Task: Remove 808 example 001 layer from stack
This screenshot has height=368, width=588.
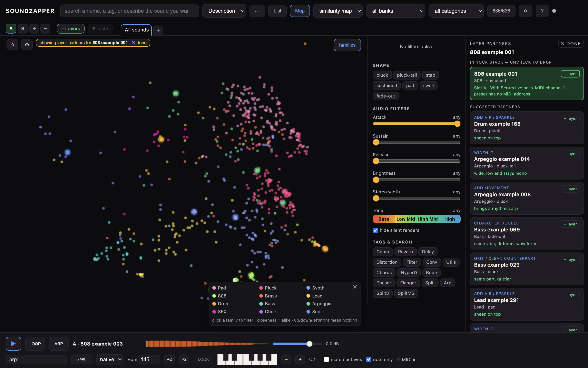Action: coord(570,74)
